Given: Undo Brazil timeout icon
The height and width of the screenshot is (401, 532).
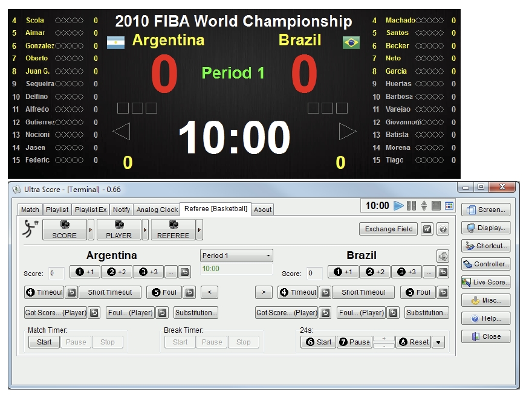Looking at the screenshot, I should [x=325, y=292].
